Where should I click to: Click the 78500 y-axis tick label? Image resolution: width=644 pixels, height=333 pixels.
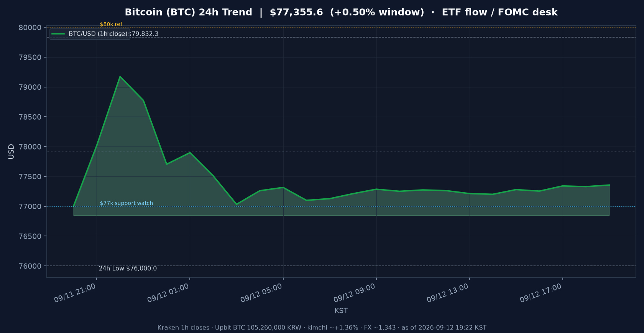pos(30,117)
